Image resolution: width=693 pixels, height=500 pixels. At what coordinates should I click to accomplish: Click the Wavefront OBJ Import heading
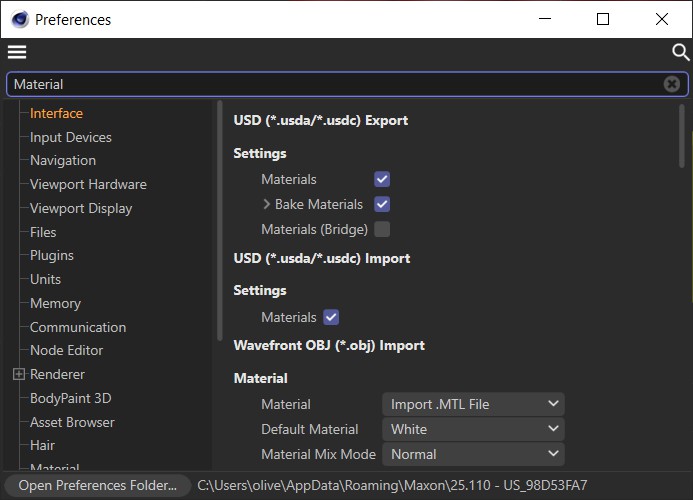(329, 345)
